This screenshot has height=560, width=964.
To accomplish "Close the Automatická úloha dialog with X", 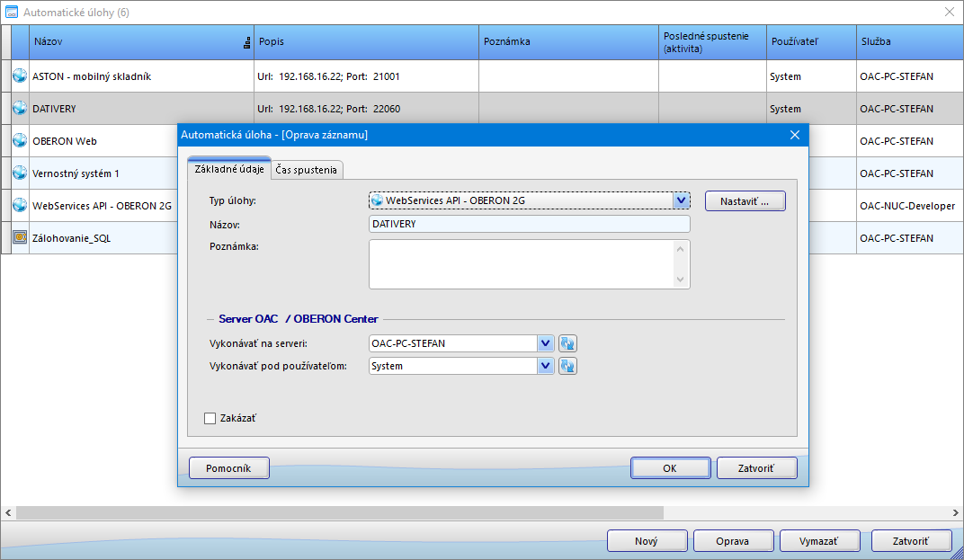I will [795, 135].
